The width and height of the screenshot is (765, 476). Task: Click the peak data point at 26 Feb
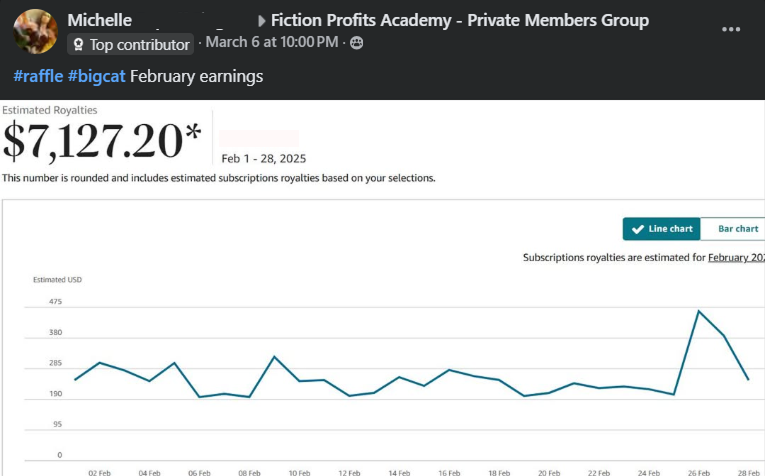coord(699,311)
